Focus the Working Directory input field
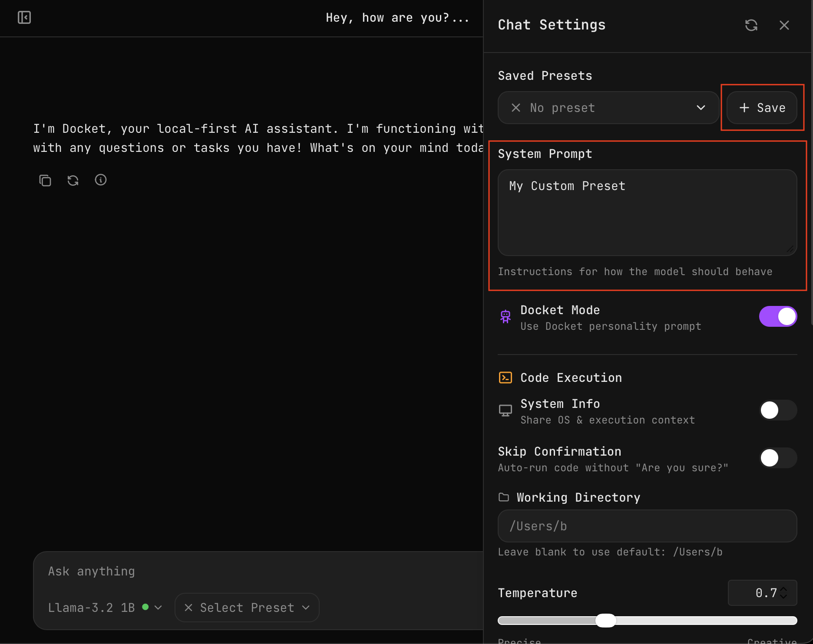The width and height of the screenshot is (813, 644). pyautogui.click(x=648, y=526)
